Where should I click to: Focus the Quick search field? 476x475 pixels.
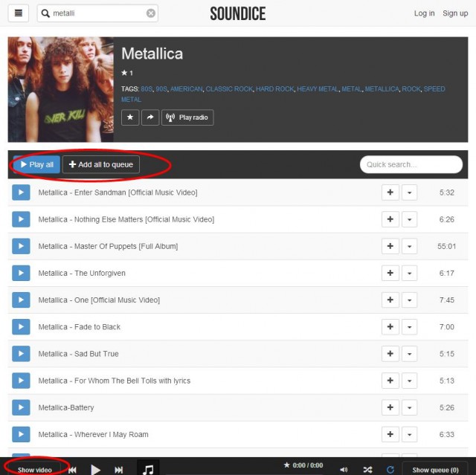point(411,164)
